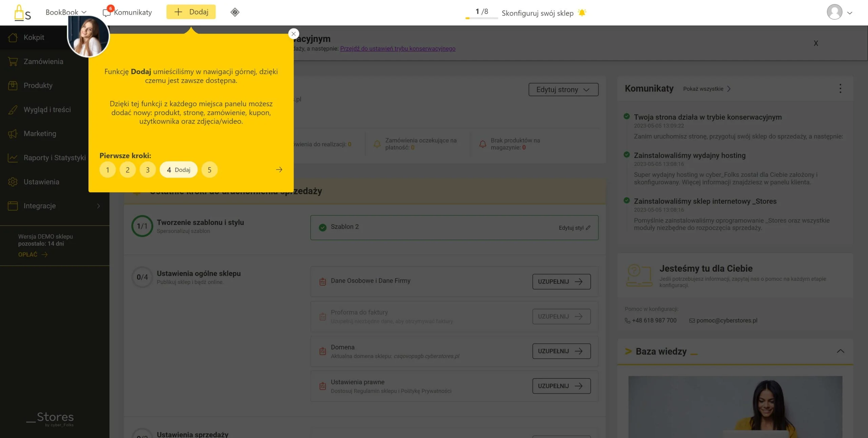Image resolution: width=868 pixels, height=438 pixels.
Task: Click the Zamówienia cart icon
Action: (x=13, y=61)
